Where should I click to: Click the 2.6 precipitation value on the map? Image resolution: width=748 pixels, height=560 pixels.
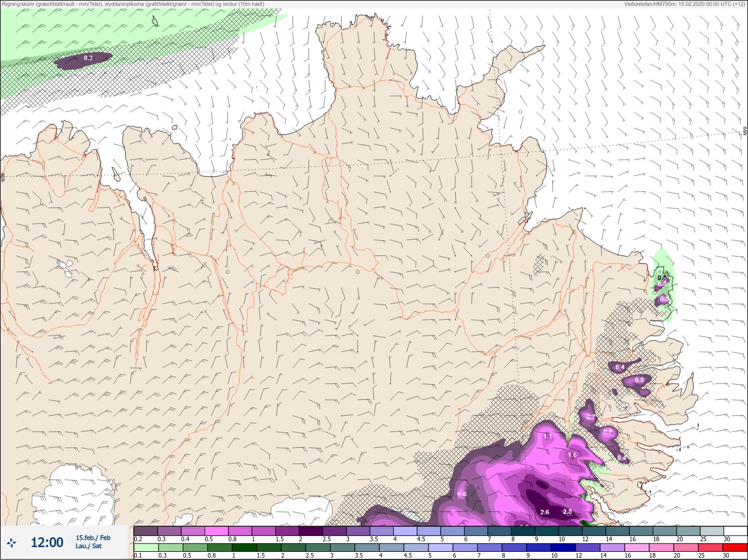[545, 512]
